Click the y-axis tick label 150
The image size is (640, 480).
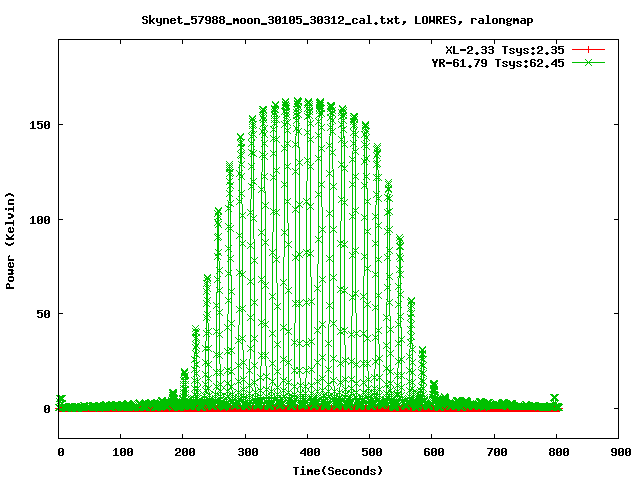[x=40, y=125]
